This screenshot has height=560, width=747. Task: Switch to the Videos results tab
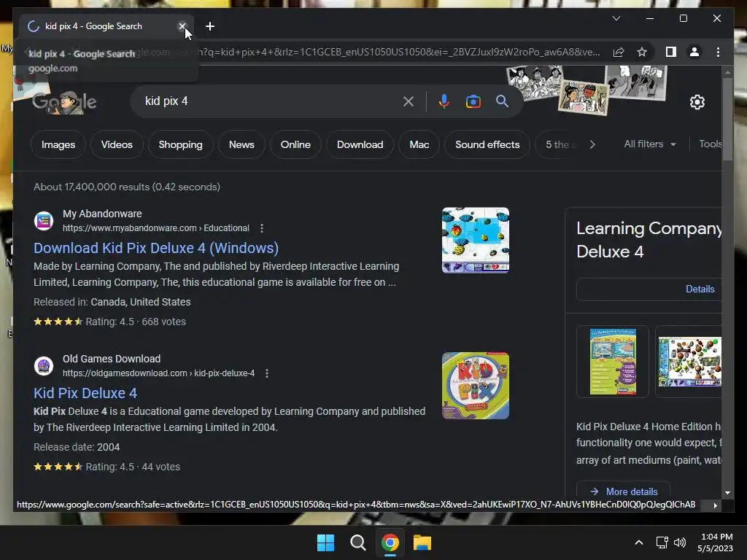click(117, 144)
